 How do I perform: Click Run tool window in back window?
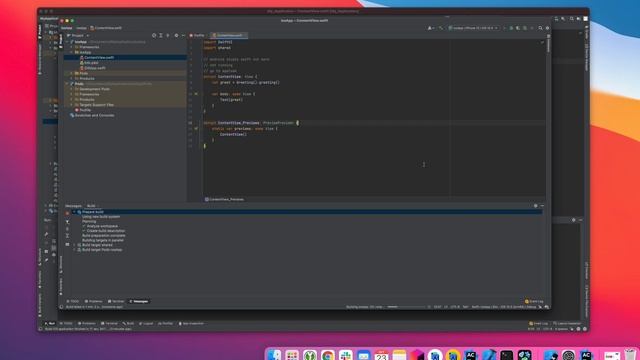click(x=50, y=324)
